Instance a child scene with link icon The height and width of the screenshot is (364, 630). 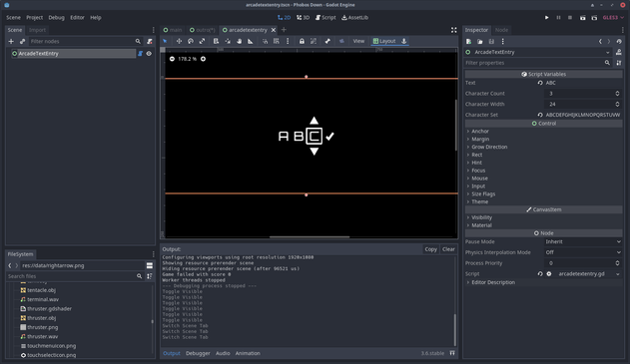[x=23, y=41]
